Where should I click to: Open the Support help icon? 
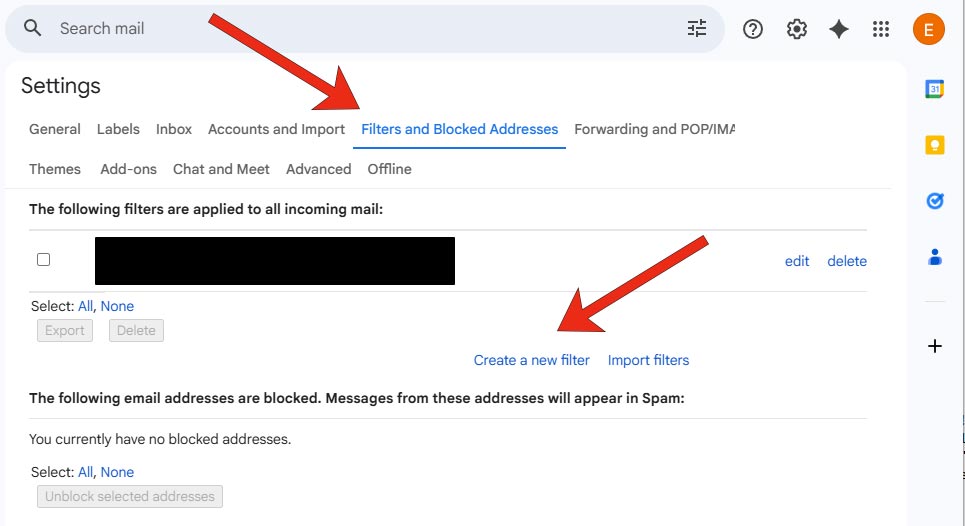click(x=753, y=29)
